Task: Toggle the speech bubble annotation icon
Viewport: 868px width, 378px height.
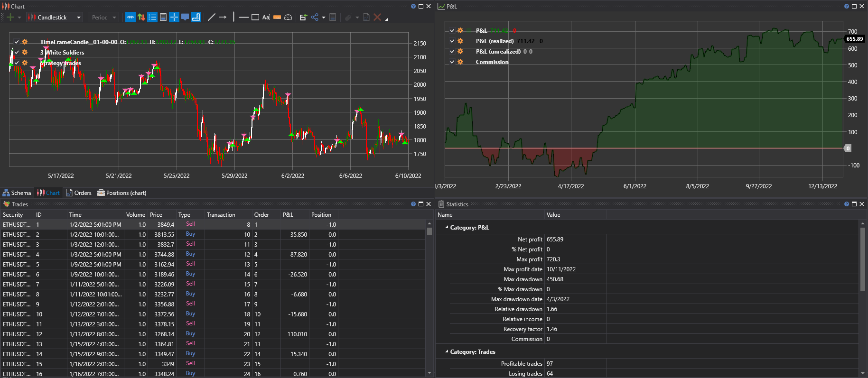Action: click(x=185, y=17)
